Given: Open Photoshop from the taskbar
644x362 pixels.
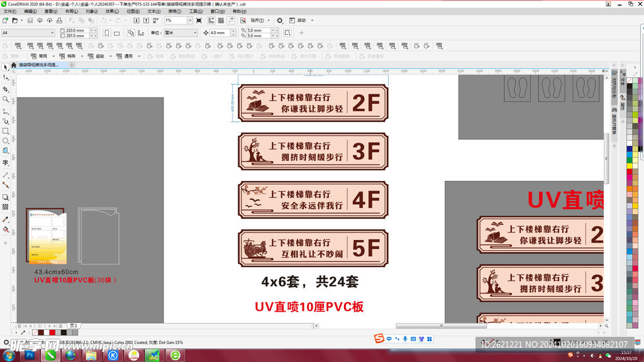Looking at the screenshot, I should click(x=30, y=355).
